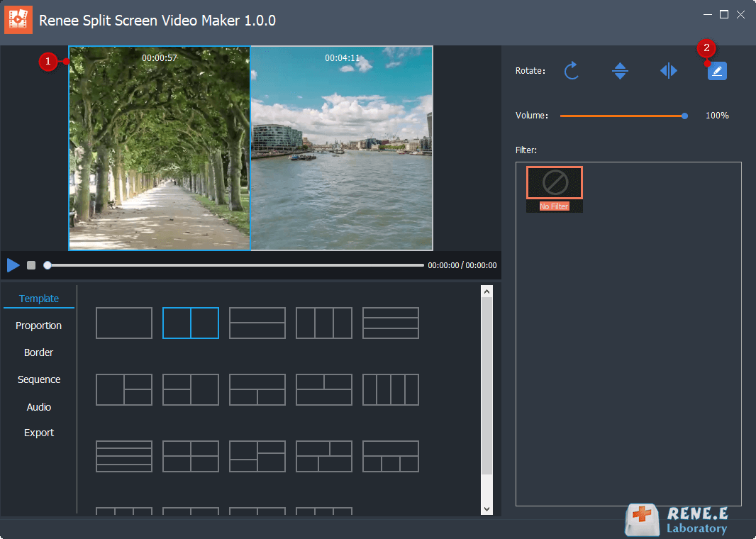Select the single-screen template

124,323
